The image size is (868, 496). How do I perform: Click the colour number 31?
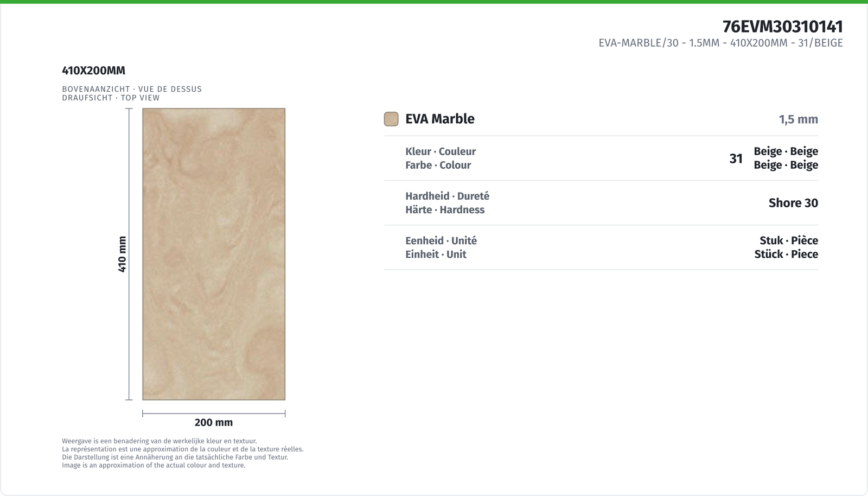(x=736, y=158)
